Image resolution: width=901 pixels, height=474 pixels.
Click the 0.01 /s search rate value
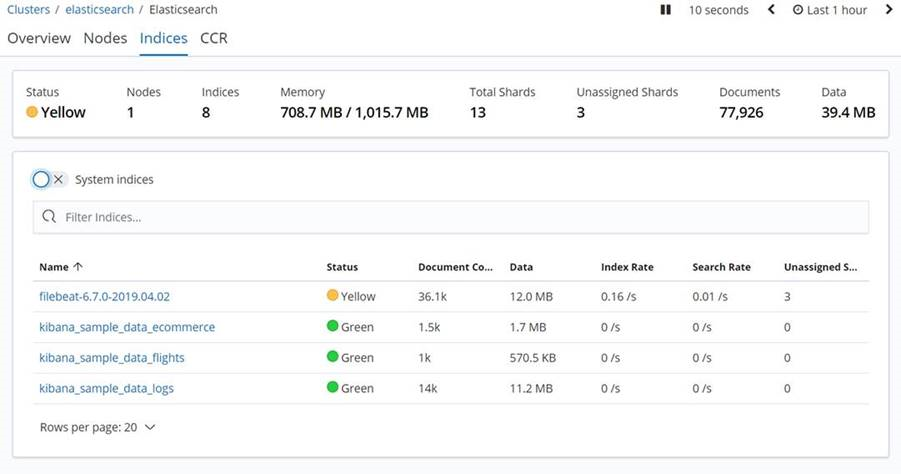[x=710, y=296]
